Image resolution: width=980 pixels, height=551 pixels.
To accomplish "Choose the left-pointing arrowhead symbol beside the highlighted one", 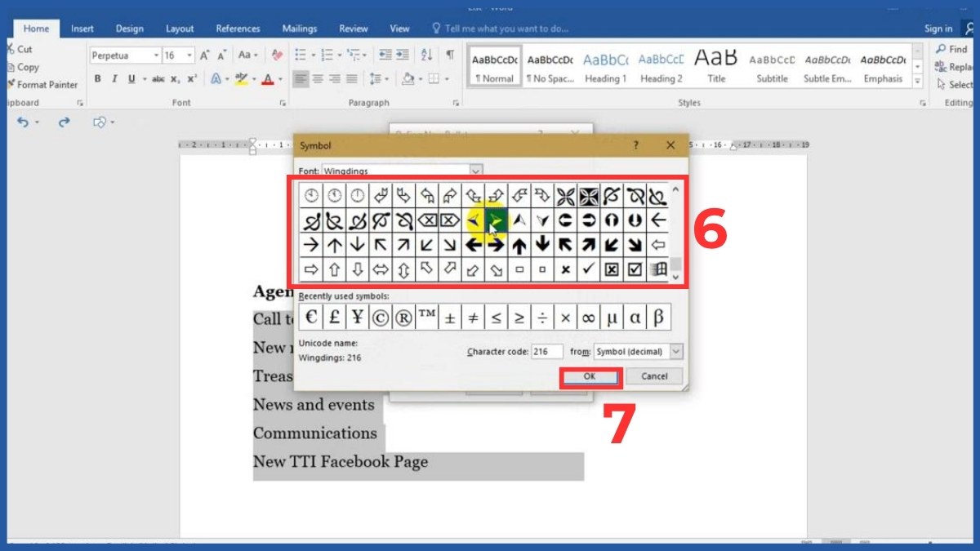I will (473, 220).
